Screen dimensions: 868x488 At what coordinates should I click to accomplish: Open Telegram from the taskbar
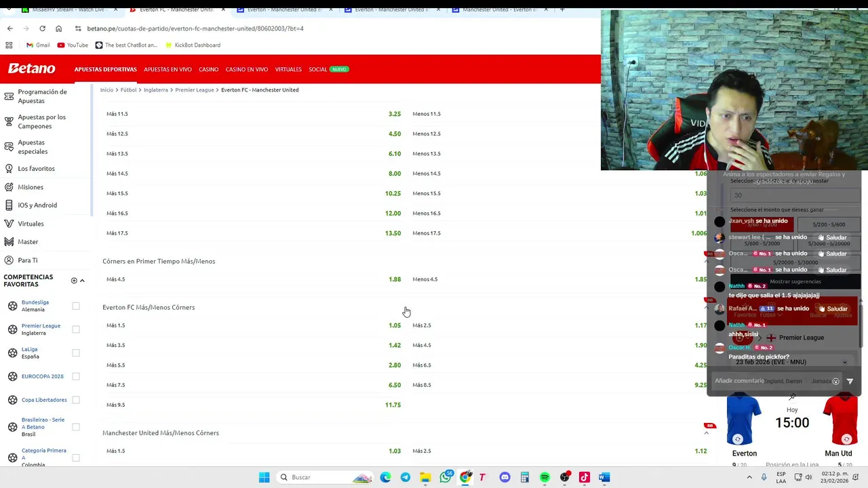406,477
